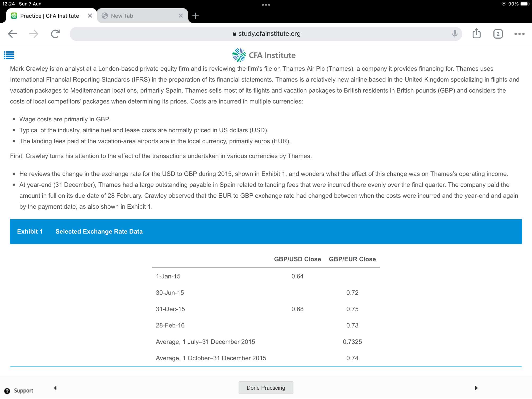The width and height of the screenshot is (532, 399).
Task: Tap the battery indicator in the status bar
Action: point(525,4)
